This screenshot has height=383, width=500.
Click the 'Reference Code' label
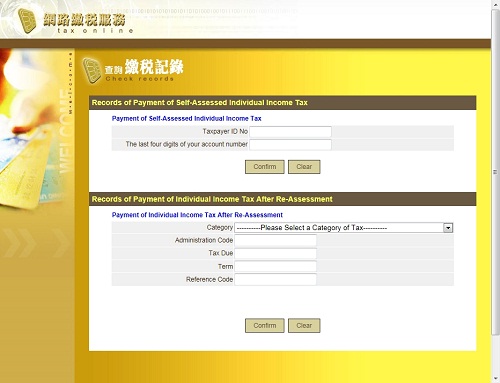pos(209,279)
